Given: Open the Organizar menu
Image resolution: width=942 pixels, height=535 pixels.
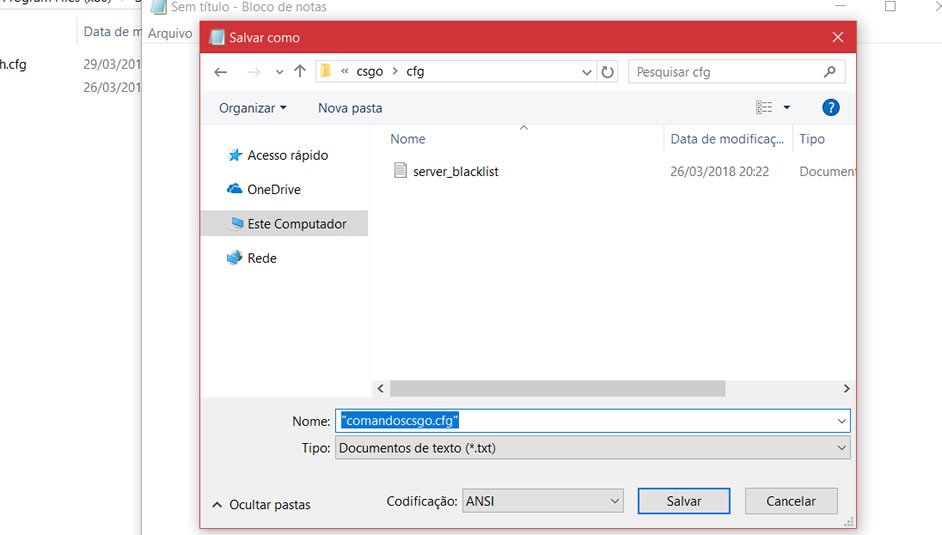Looking at the screenshot, I should [x=252, y=107].
